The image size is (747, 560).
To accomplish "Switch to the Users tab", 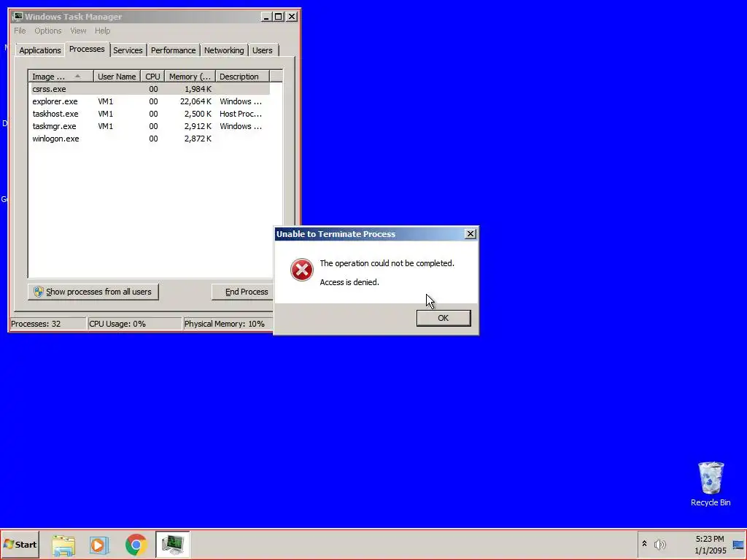I will [x=263, y=50].
